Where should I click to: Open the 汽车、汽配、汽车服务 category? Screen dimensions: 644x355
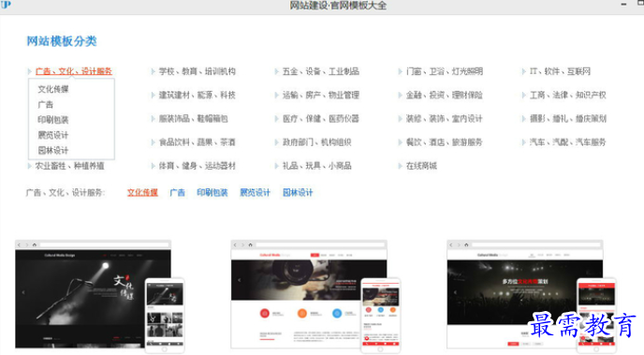tap(568, 142)
